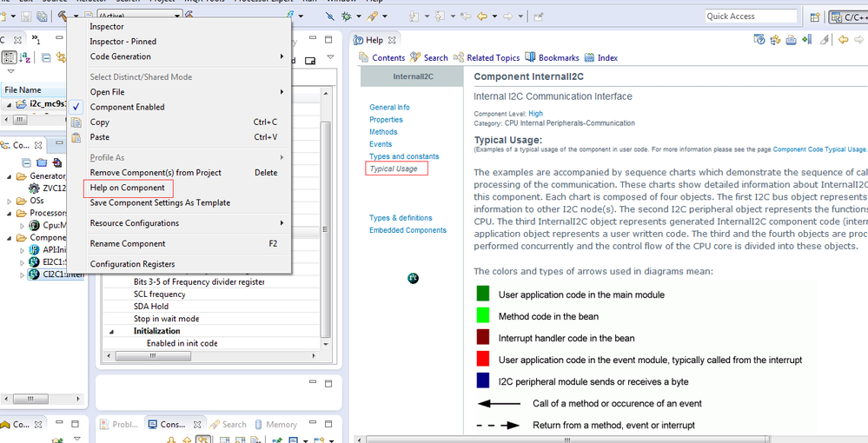Click the Help back arrow icon

(x=843, y=39)
